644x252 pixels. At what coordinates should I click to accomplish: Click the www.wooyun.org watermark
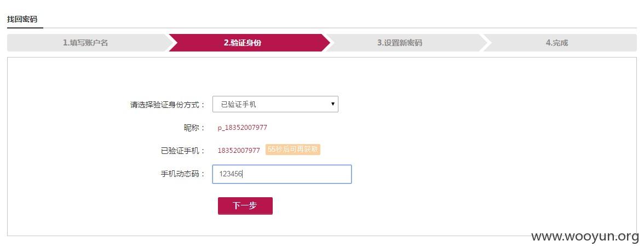pyautogui.click(x=585, y=236)
